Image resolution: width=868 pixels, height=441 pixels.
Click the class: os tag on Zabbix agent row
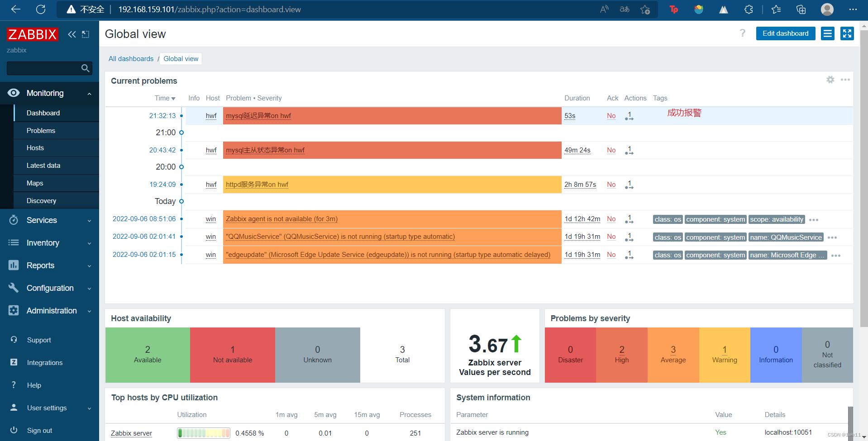coord(668,219)
